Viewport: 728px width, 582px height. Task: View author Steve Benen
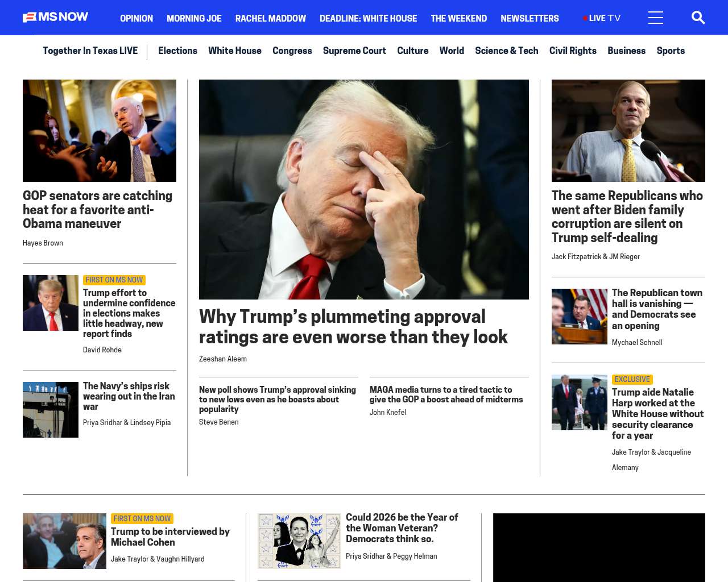[219, 422]
